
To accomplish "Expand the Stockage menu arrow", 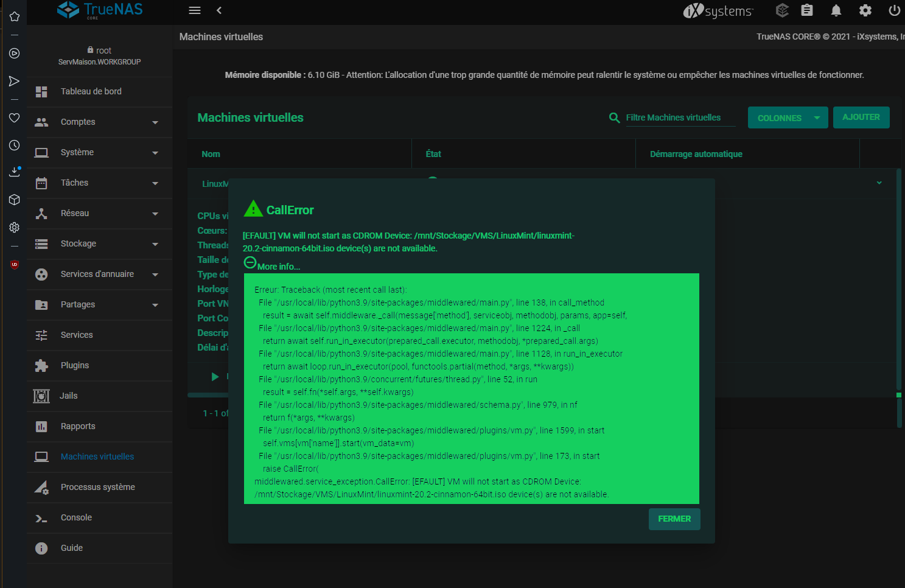I will click(x=155, y=244).
